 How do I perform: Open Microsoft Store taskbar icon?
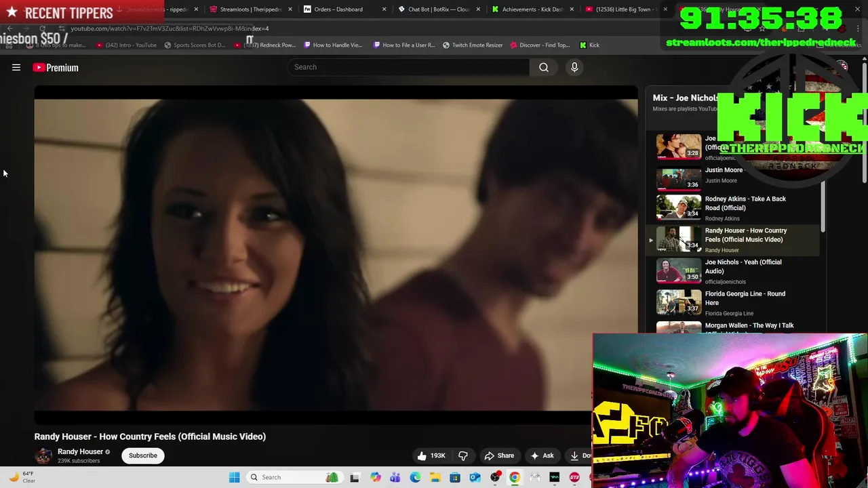[455, 477]
